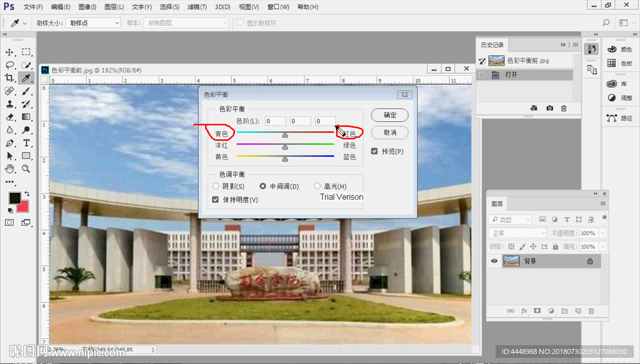
Task: Open the 图像(I) menu
Action: point(87,7)
